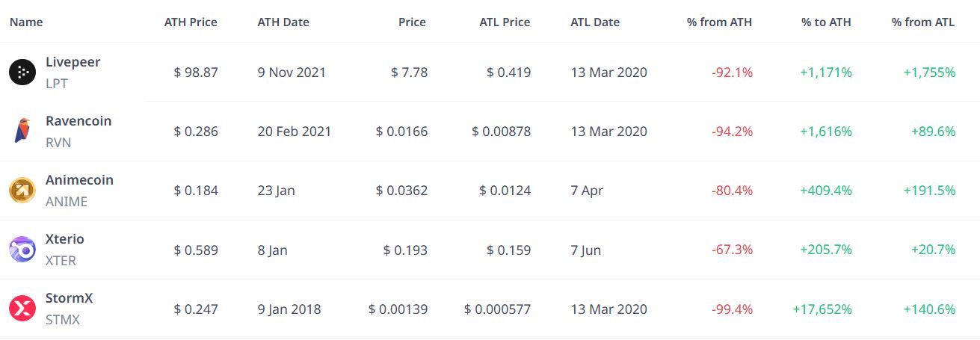This screenshot has height=340, width=980.
Task: Open the Livepeer coin link
Action: 73,62
